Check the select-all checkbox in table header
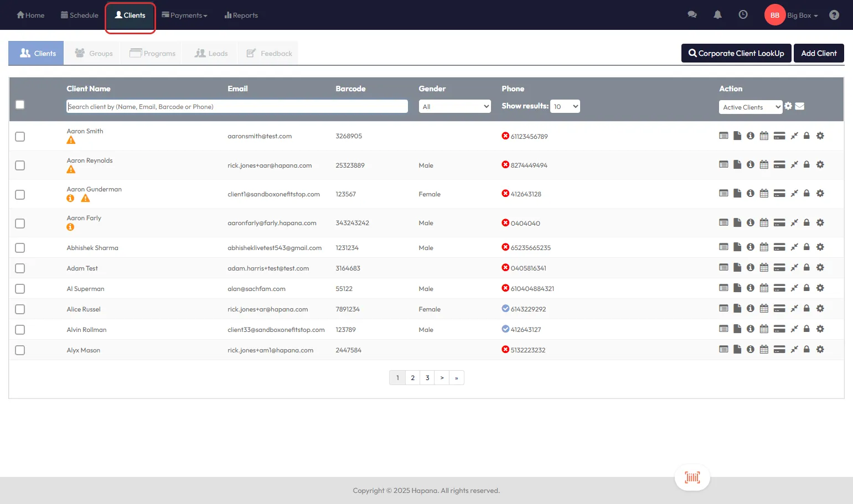This screenshot has height=504, width=853. coord(20,105)
